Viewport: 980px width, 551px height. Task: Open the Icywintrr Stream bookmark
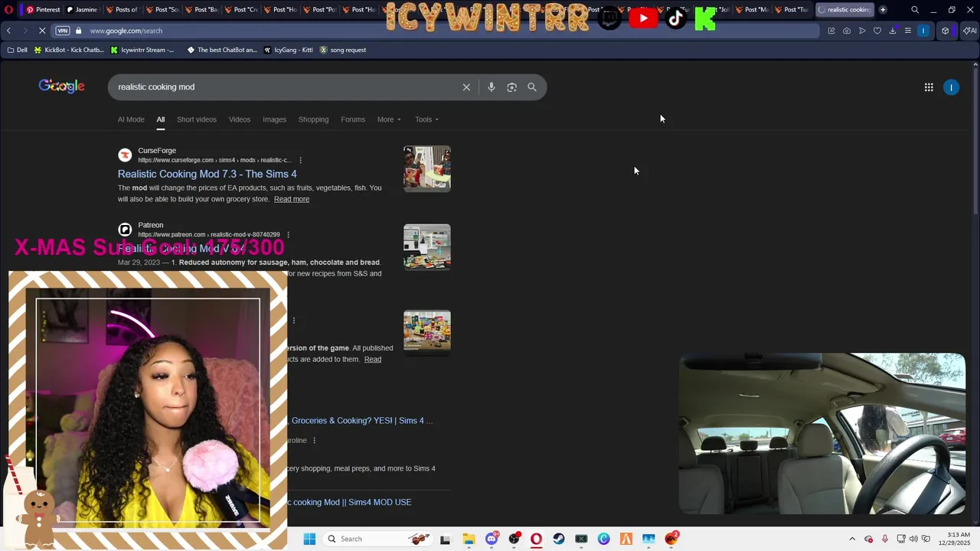[x=142, y=50]
